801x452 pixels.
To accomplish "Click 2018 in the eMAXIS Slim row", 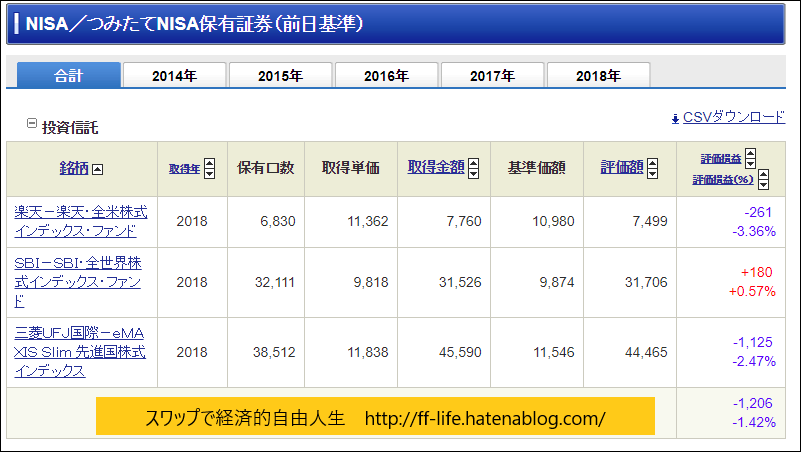I will pos(192,352).
